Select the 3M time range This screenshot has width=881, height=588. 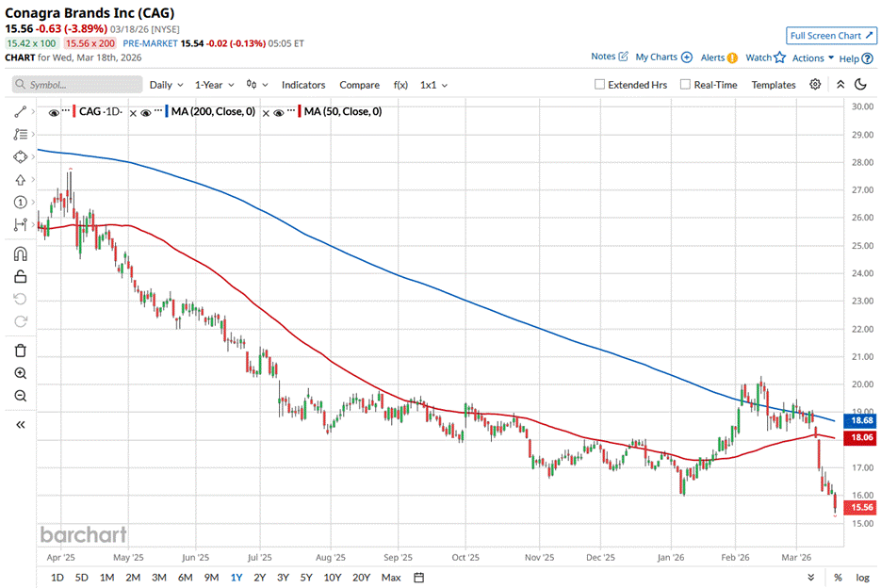coord(159,578)
